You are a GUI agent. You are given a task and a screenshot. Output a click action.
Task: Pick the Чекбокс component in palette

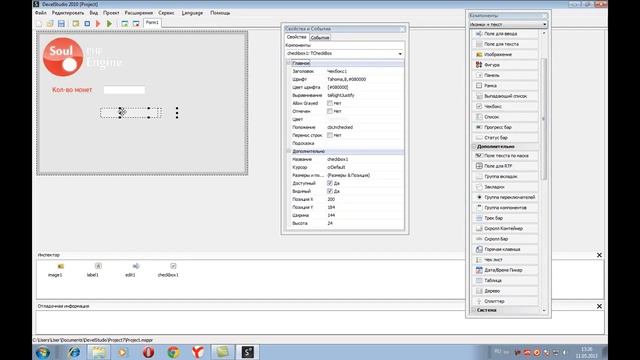[x=505, y=106]
